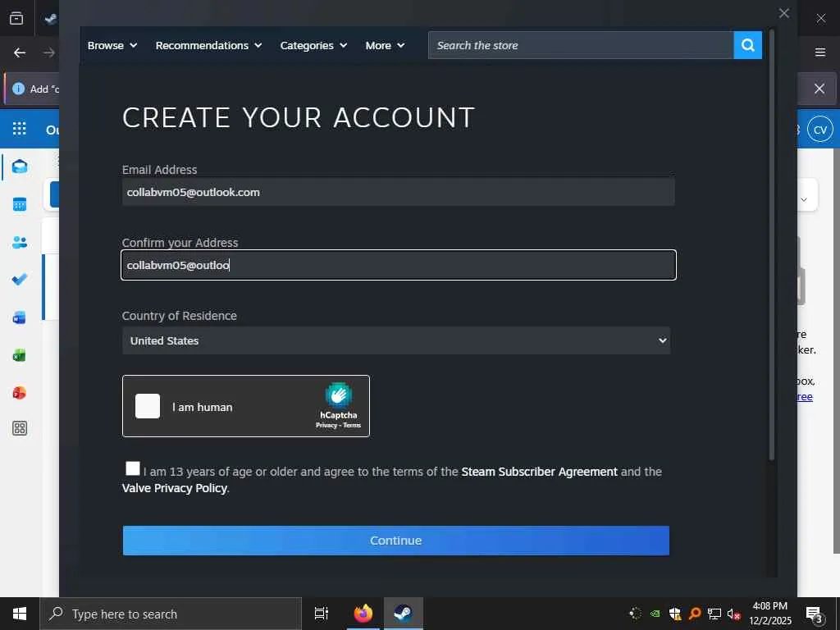
Task: Open the To Do checkmark sidebar icon
Action: click(x=20, y=279)
